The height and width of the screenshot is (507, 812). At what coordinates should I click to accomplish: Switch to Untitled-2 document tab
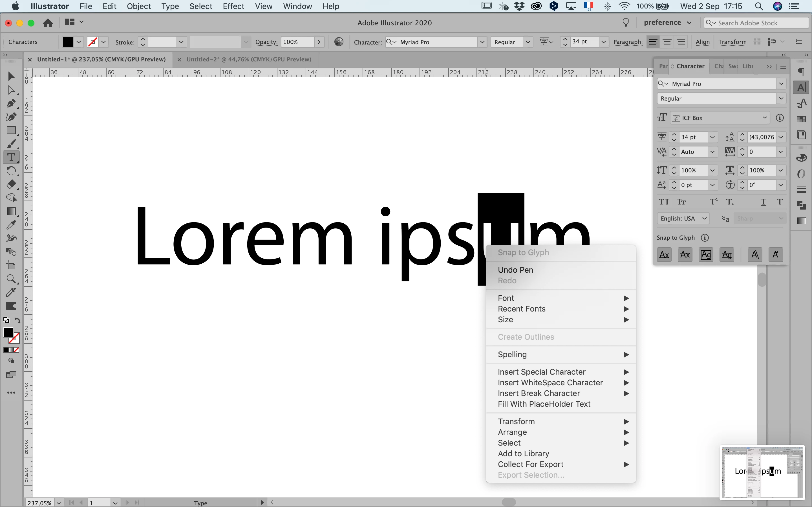249,59
